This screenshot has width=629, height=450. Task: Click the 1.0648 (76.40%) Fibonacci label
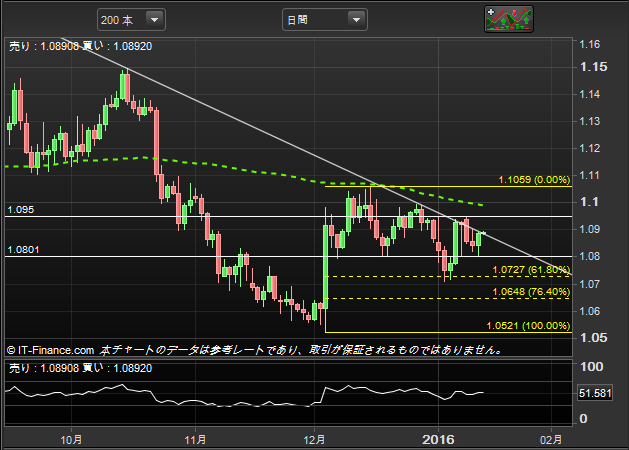coord(531,292)
